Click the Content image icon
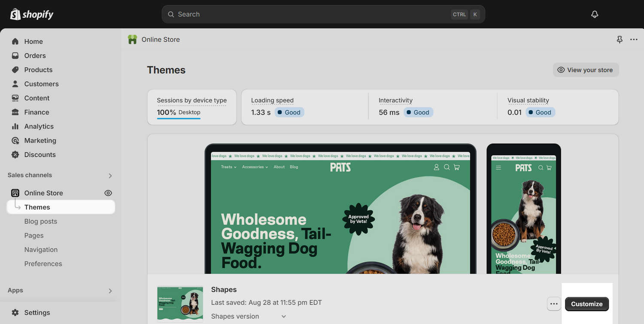Screen dimensions: 644x324 click(15, 98)
